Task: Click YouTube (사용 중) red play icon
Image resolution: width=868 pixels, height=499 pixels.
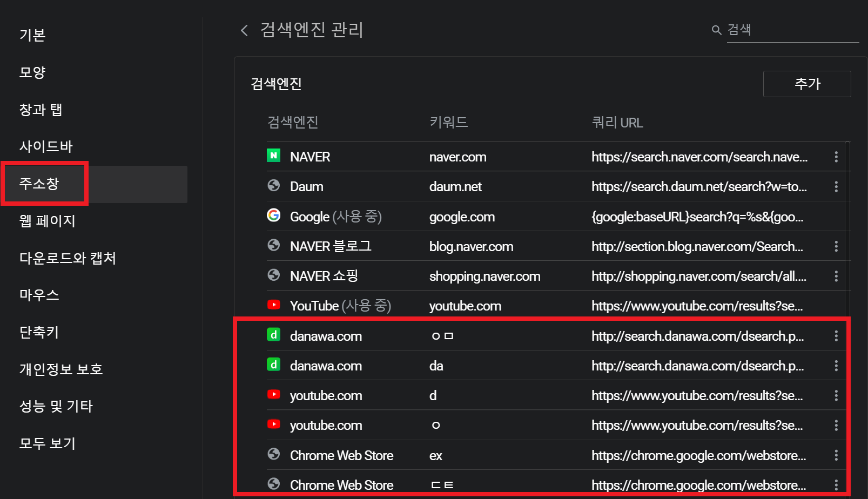Action: 274,305
